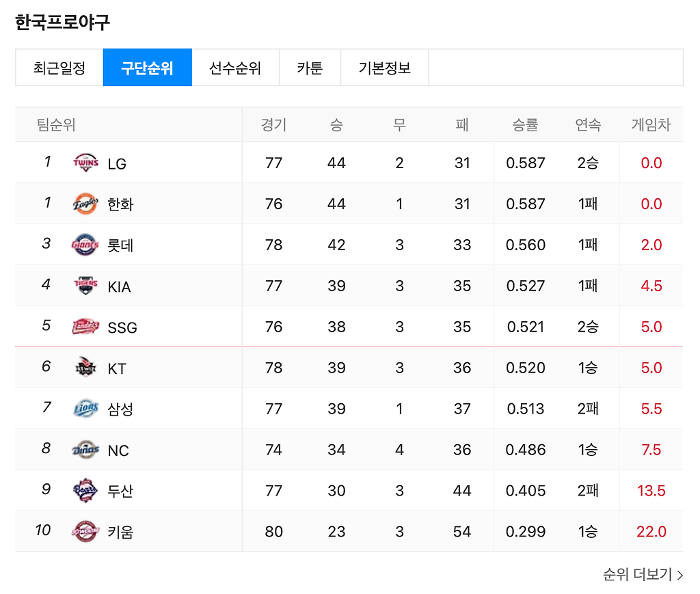Click the 74 games played for NC
Viewport: 700px width, 594px height.
point(273,449)
